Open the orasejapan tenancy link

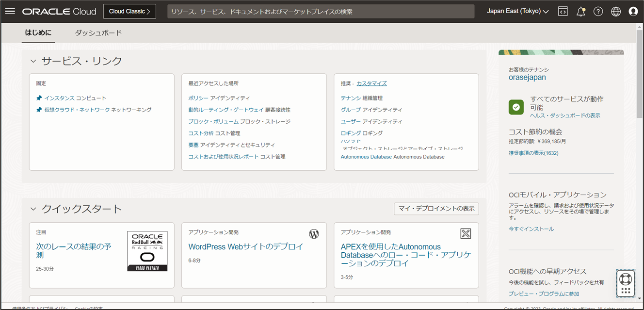tap(527, 77)
